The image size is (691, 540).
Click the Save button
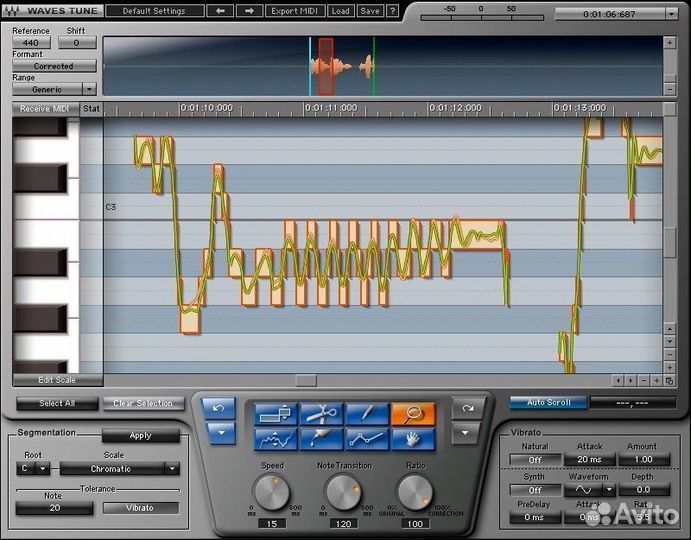(x=370, y=11)
